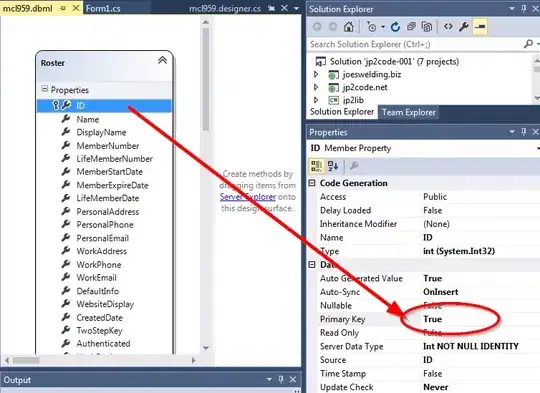Click the Home icon in Solution Explorer toolbar
The height and width of the screenshot is (393, 540).
click(349, 27)
